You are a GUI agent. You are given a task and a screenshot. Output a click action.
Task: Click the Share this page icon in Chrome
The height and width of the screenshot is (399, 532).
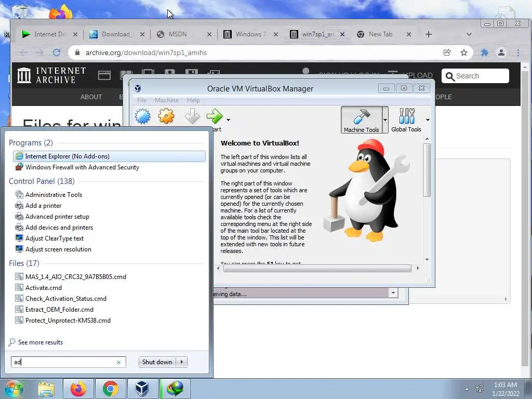point(447,52)
